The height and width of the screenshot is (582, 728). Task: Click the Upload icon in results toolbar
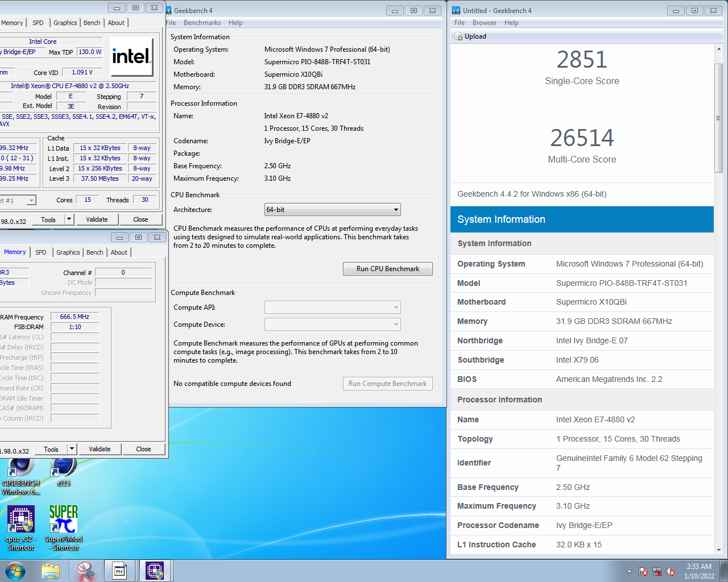pyautogui.click(x=458, y=36)
